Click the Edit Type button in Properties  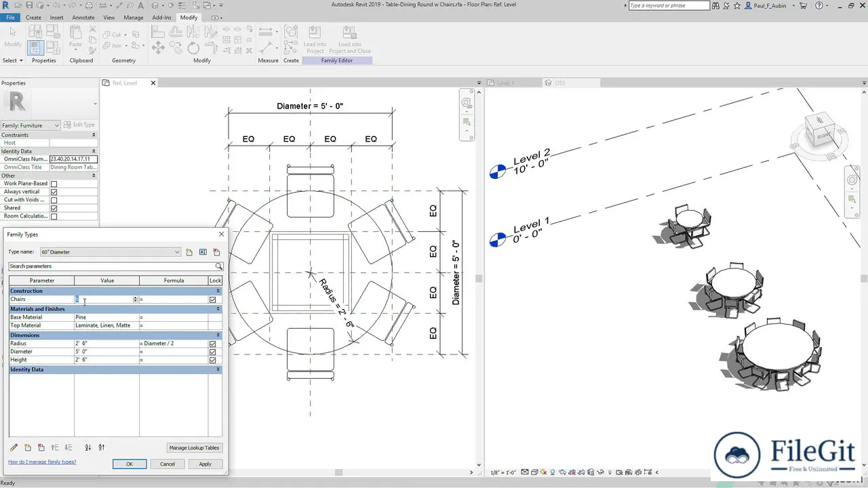(80, 125)
